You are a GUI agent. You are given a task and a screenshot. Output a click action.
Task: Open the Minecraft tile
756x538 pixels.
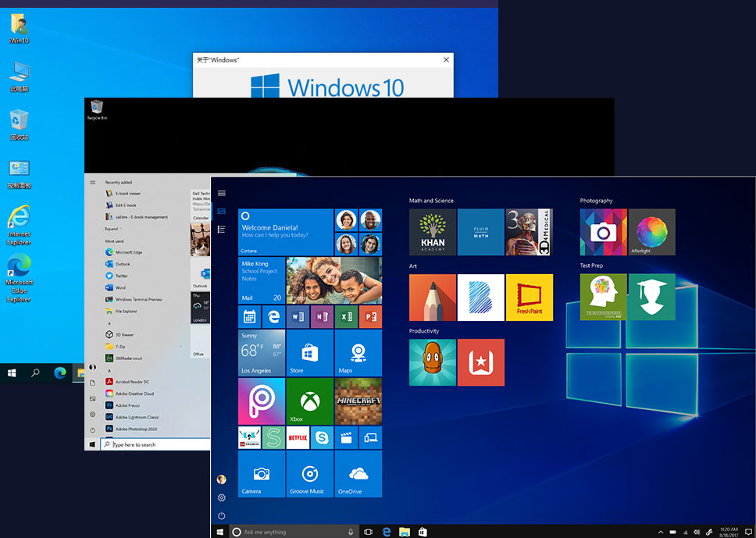[x=358, y=401]
